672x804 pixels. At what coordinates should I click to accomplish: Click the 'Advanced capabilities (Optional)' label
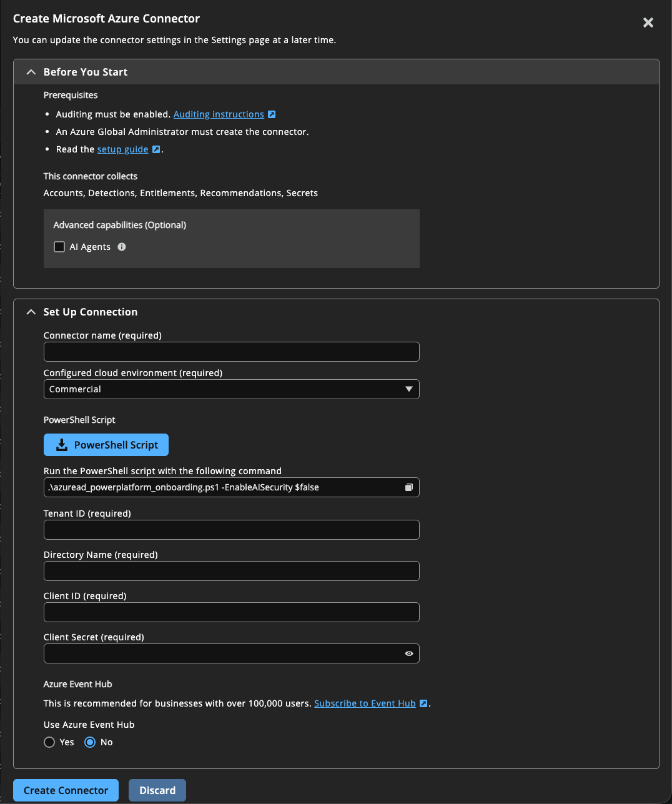click(120, 225)
